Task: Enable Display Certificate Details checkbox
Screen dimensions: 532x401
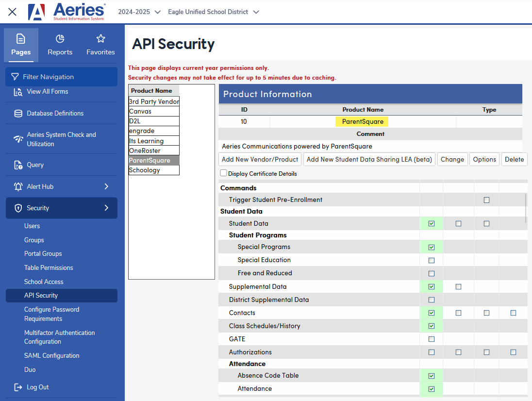Action: pyautogui.click(x=223, y=173)
